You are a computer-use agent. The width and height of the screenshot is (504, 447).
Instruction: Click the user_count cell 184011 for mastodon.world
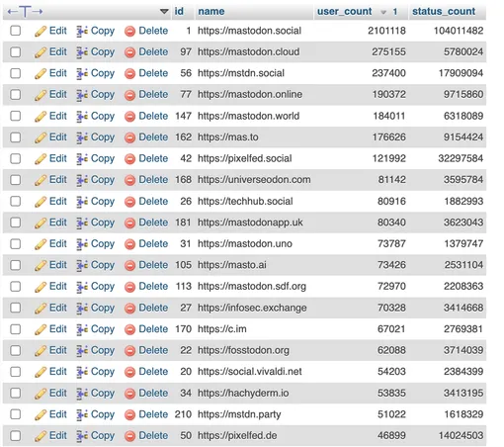tap(389, 116)
